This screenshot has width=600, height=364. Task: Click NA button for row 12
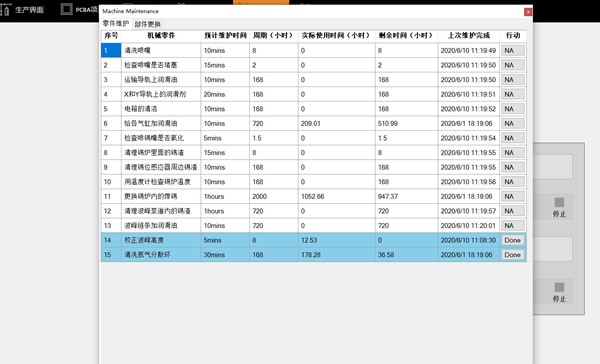513,211
